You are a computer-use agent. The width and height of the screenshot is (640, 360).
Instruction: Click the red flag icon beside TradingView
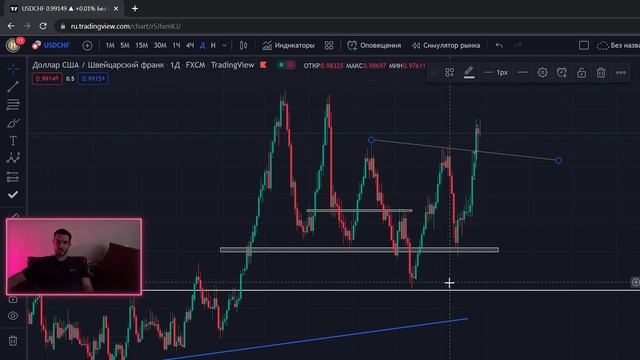point(263,65)
